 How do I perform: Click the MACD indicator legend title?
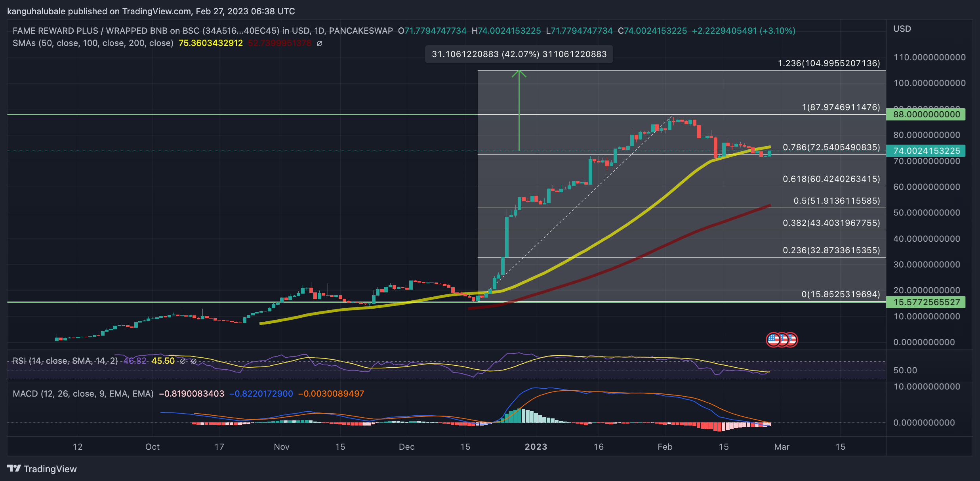[x=83, y=394]
